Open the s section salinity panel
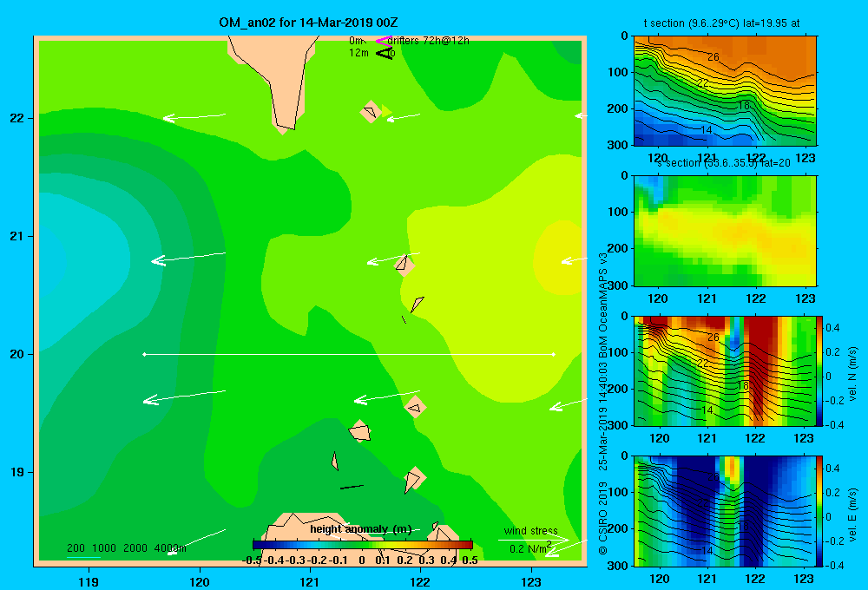The image size is (868, 590). click(x=725, y=231)
